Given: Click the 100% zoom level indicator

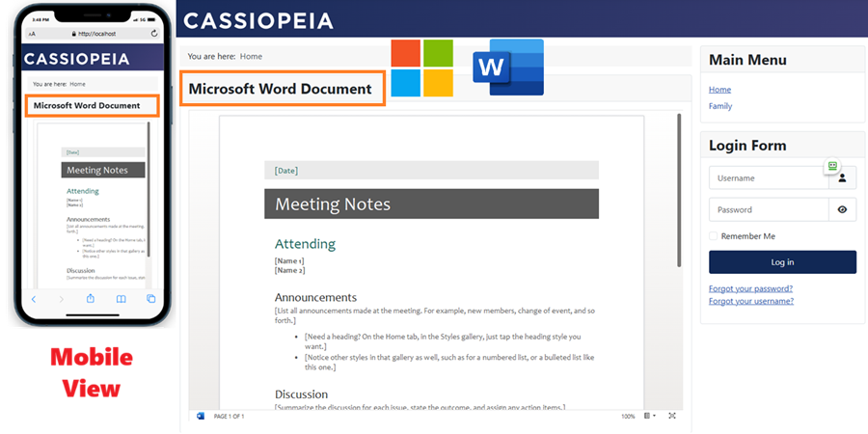Looking at the screenshot, I should point(628,416).
